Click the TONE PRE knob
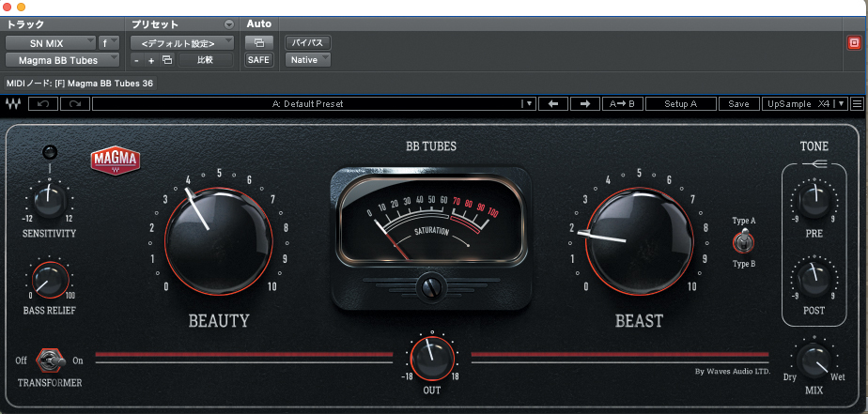Screen dimensions: 868x414 pos(814,200)
